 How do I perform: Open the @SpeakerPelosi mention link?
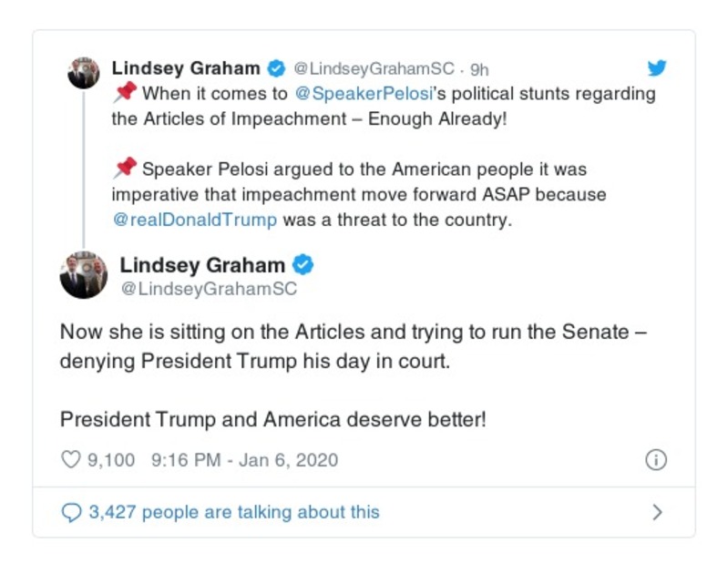(x=352, y=94)
